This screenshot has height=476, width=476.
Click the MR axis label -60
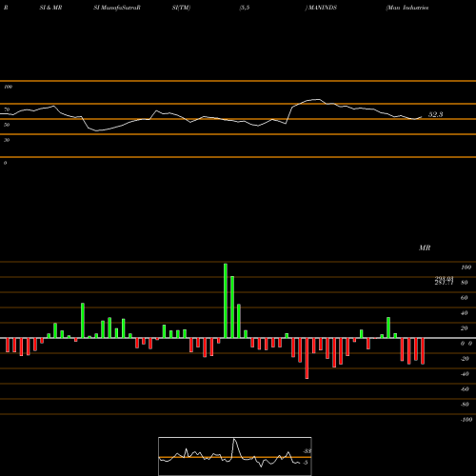tap(465, 389)
